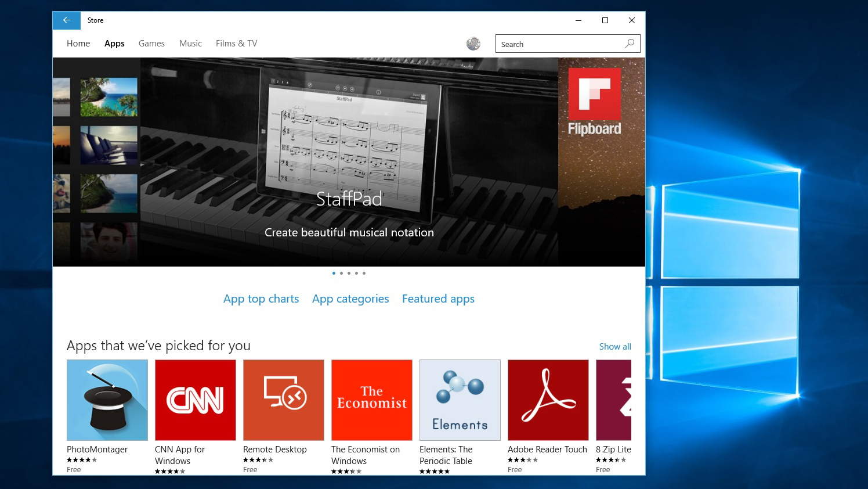The height and width of the screenshot is (489, 868).
Task: Switch to the Music tab
Action: click(x=190, y=43)
